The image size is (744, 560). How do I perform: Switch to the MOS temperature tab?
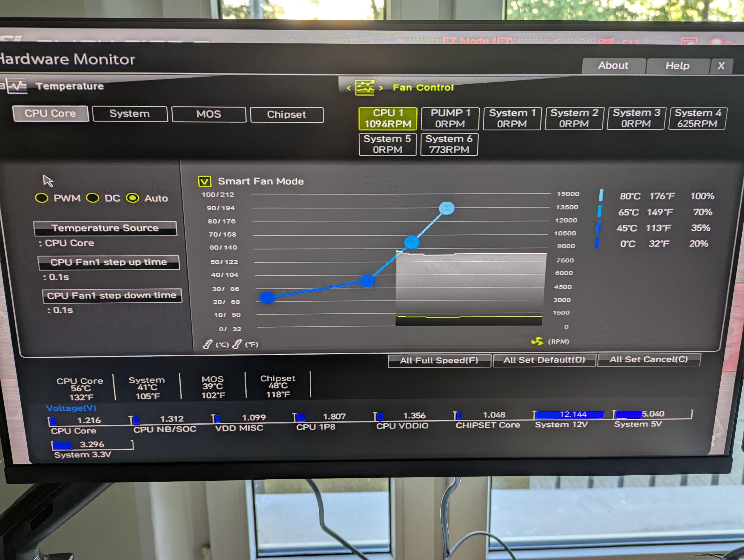pos(209,114)
